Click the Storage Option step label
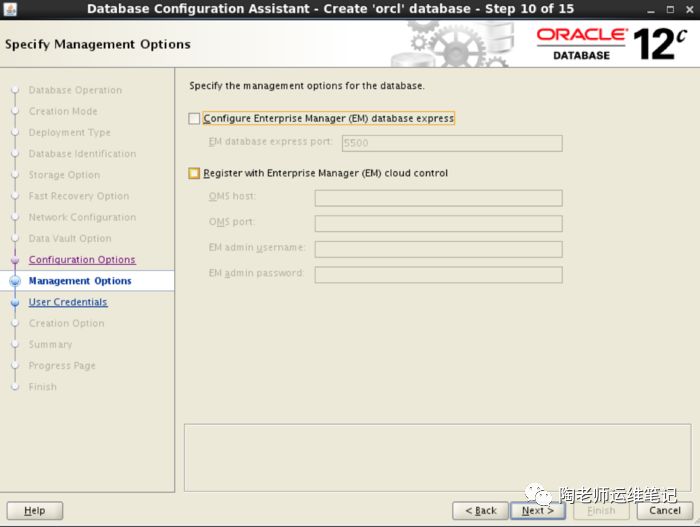The height and width of the screenshot is (527, 700). [x=64, y=175]
